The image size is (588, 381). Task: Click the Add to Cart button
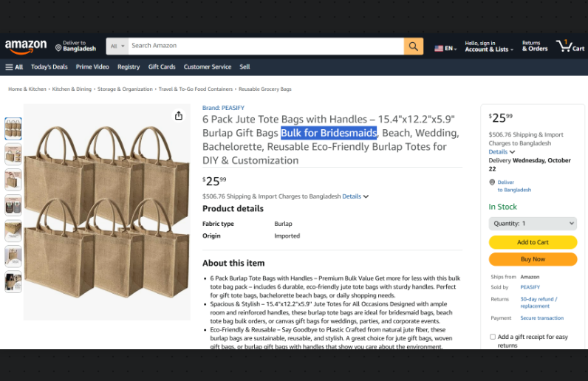(x=533, y=242)
